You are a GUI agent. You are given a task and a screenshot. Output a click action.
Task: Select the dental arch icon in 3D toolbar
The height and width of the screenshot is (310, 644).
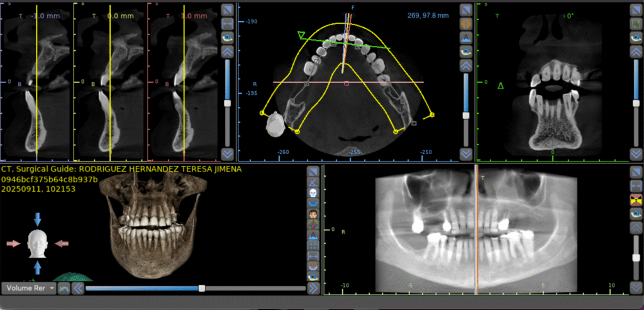[313, 203]
